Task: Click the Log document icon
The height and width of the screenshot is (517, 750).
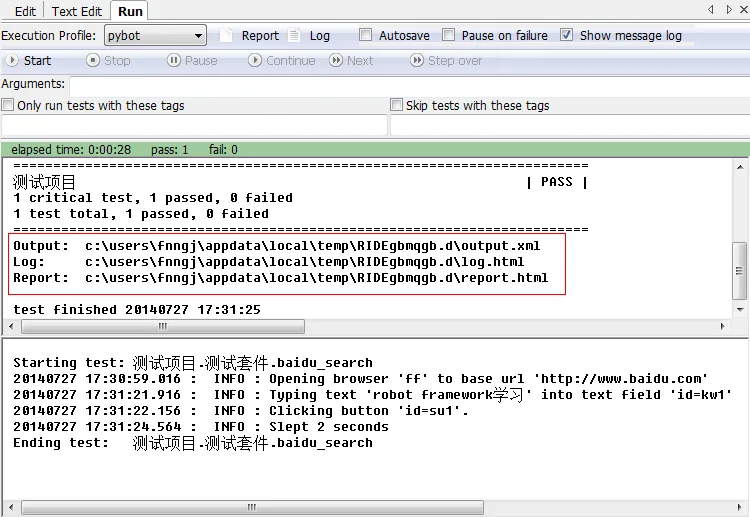Action: [294, 35]
